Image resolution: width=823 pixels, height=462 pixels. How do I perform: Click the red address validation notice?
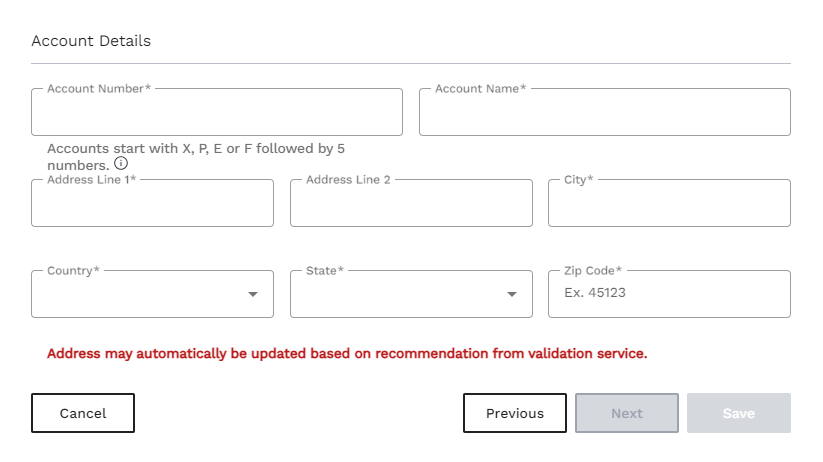pos(347,353)
